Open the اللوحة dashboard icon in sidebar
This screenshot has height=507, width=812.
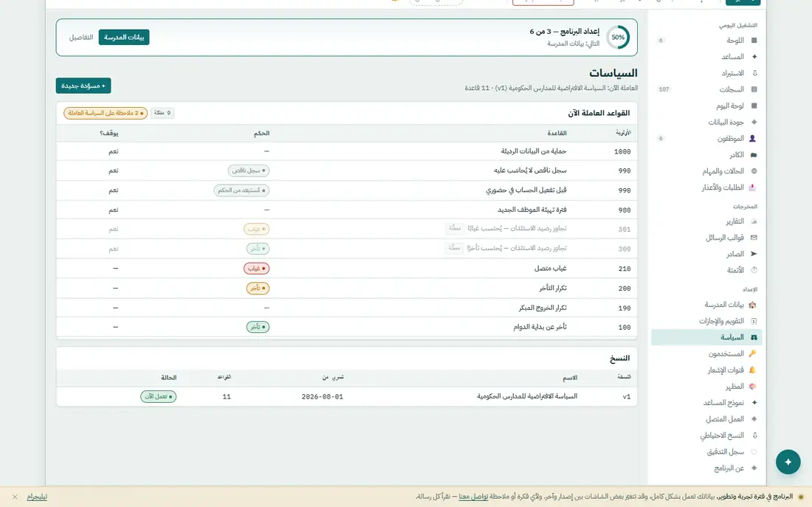click(754, 41)
